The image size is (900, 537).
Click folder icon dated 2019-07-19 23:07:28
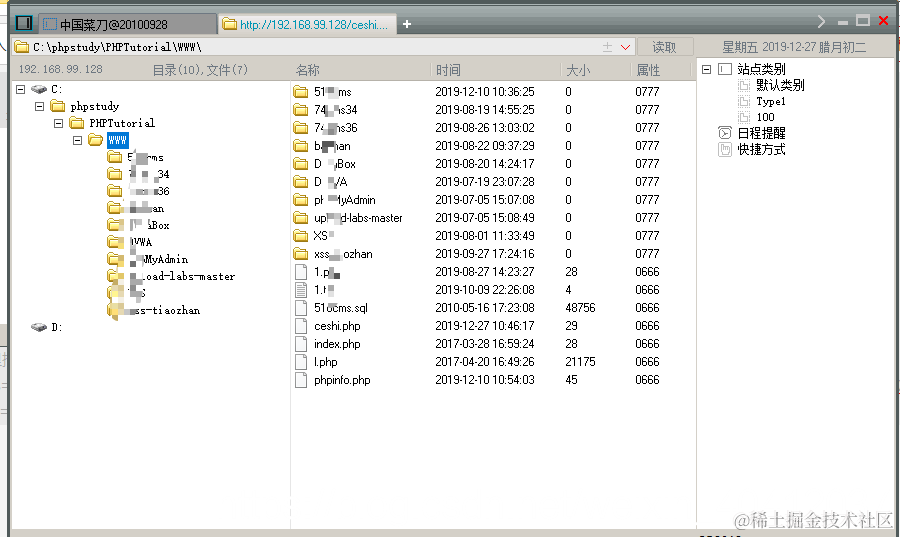[301, 182]
